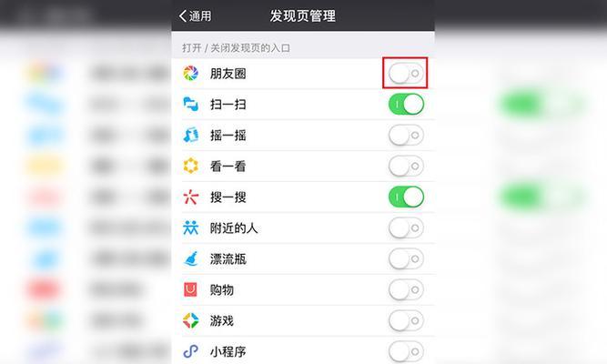Turn on the 摇一摇 switch

(x=406, y=136)
